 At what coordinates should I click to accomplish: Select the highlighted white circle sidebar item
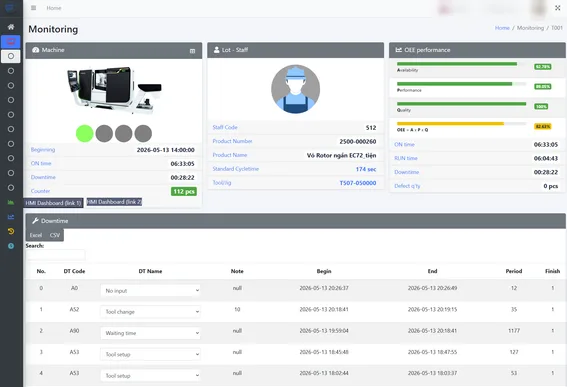tap(11, 56)
